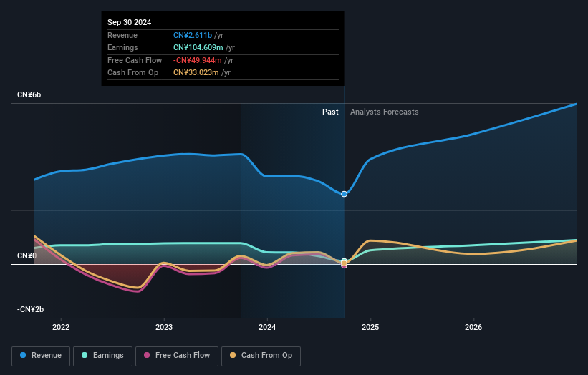Image resolution: width=588 pixels, height=375 pixels.
Task: Toggle the Free Cash Flow legend button
Action: tap(177, 356)
